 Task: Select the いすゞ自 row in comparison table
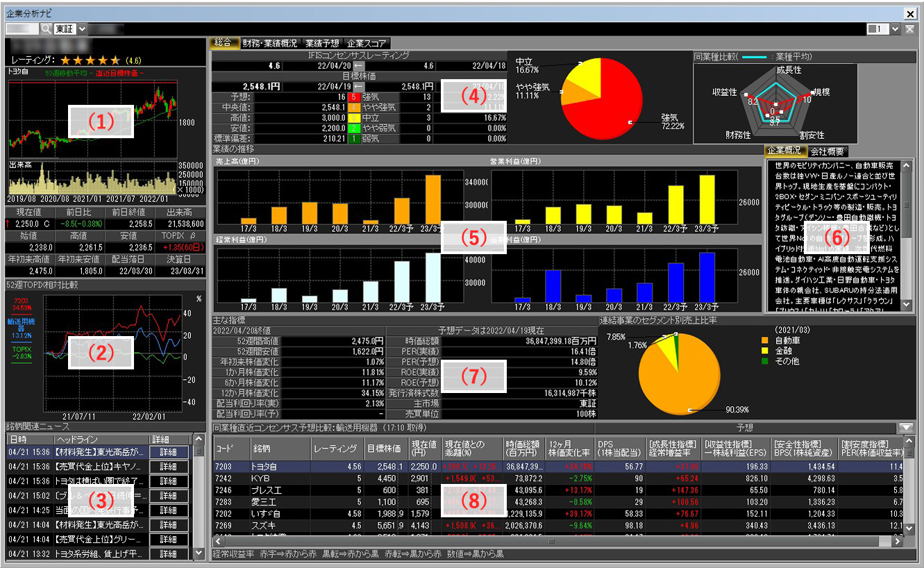pyautogui.click(x=559, y=515)
